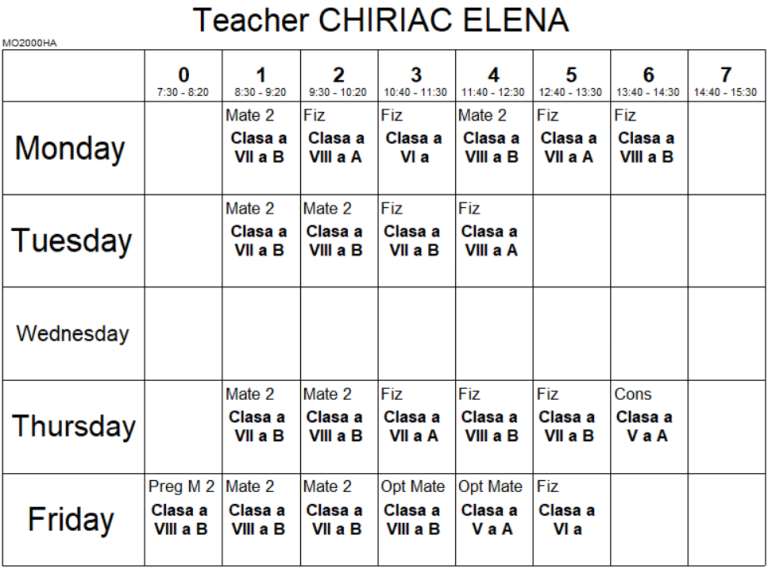Select Monday's Fiz Clasa a VI a cell
Viewport: 768px width, 569px height.
pos(416,148)
